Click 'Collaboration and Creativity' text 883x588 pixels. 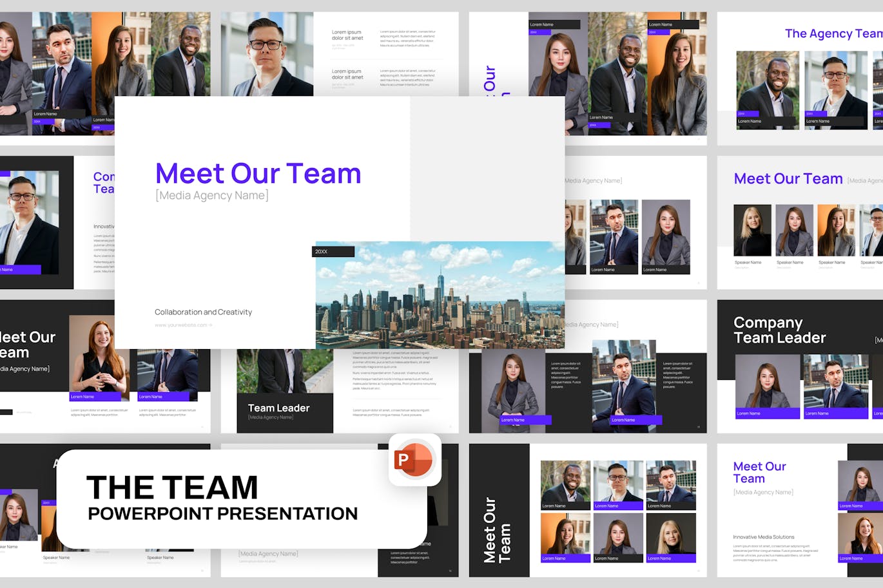click(x=203, y=312)
